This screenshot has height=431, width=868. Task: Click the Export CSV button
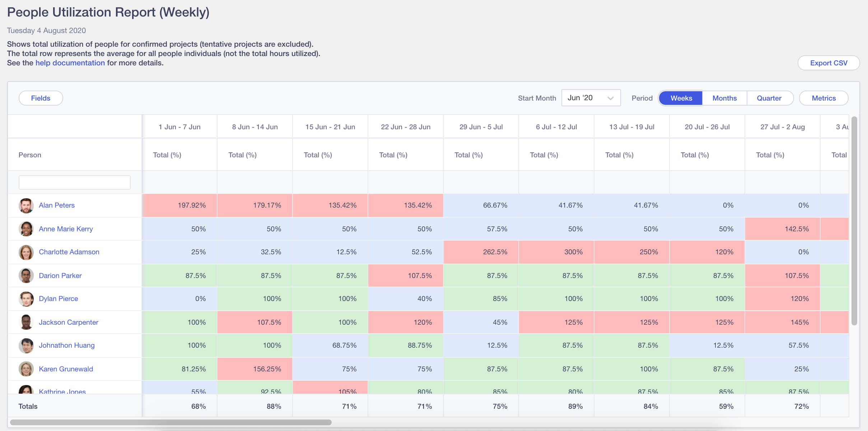828,63
